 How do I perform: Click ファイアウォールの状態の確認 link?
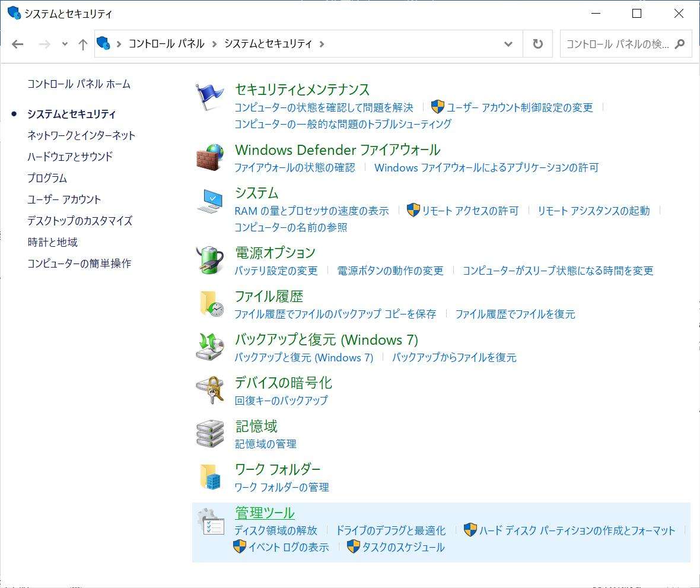295,167
